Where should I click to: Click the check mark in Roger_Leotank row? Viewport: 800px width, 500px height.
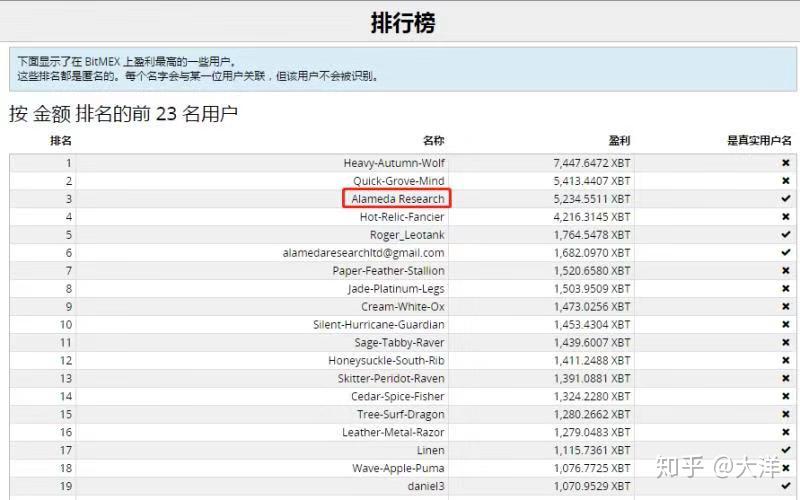[786, 235]
